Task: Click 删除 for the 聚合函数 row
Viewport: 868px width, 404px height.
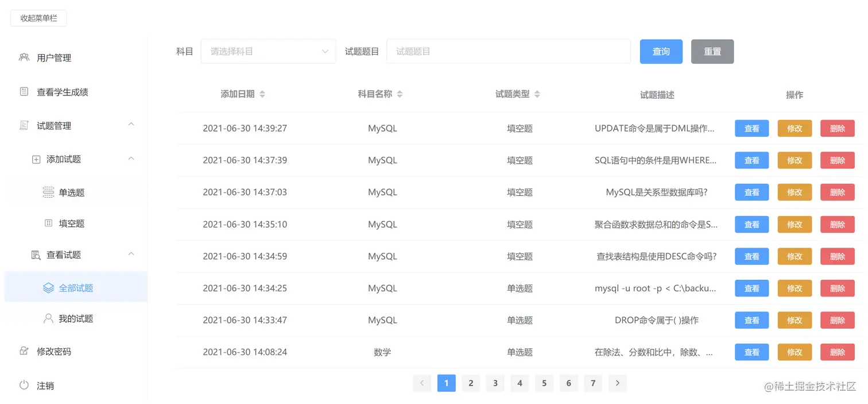Action: point(838,224)
